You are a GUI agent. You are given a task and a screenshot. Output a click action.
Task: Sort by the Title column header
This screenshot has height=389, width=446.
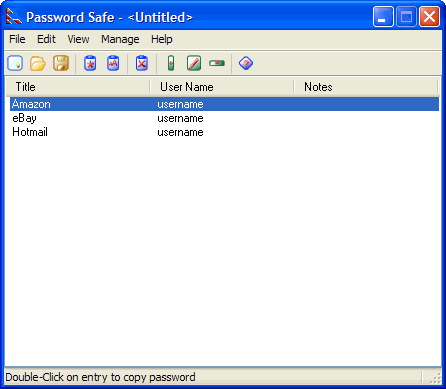78,87
